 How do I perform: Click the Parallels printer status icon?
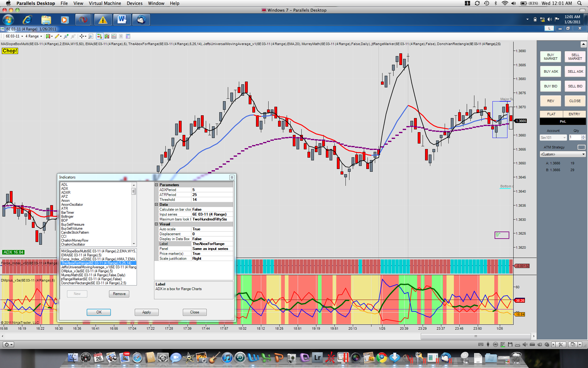[518, 344]
